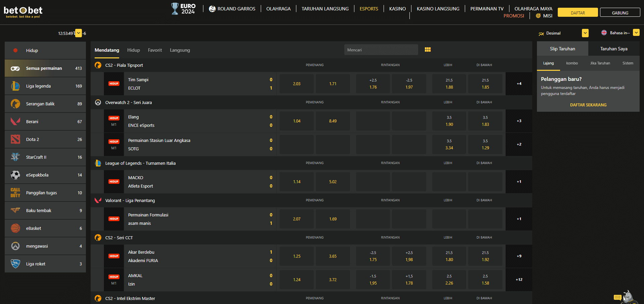Expand +3 markets for ENCE eSports match
Screen dimensions: 644x304
519,121
